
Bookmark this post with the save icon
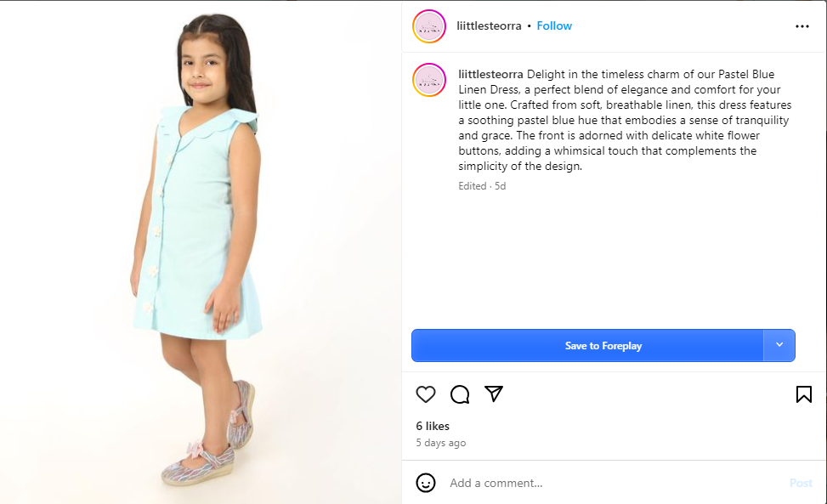[803, 394]
